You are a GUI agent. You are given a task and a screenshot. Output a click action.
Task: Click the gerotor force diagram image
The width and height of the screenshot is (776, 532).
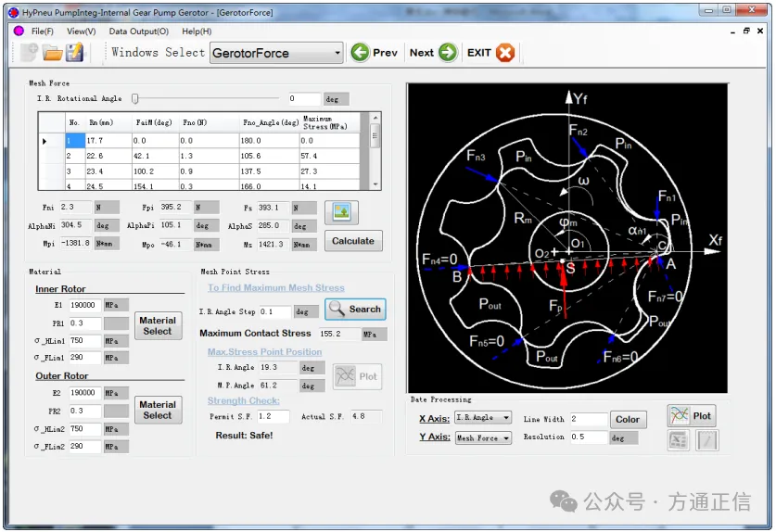coord(567,238)
